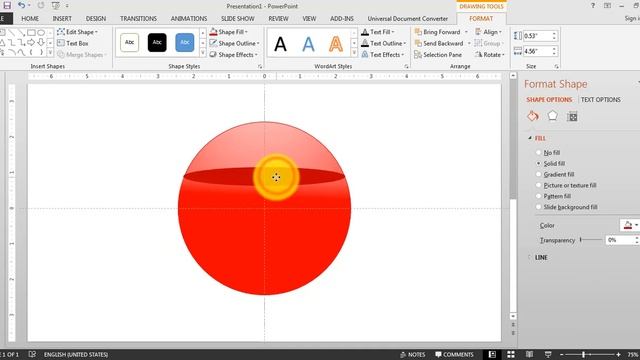Viewport: 640px width, 360px height.
Task: Open the fill Color picker
Action: coord(630,225)
